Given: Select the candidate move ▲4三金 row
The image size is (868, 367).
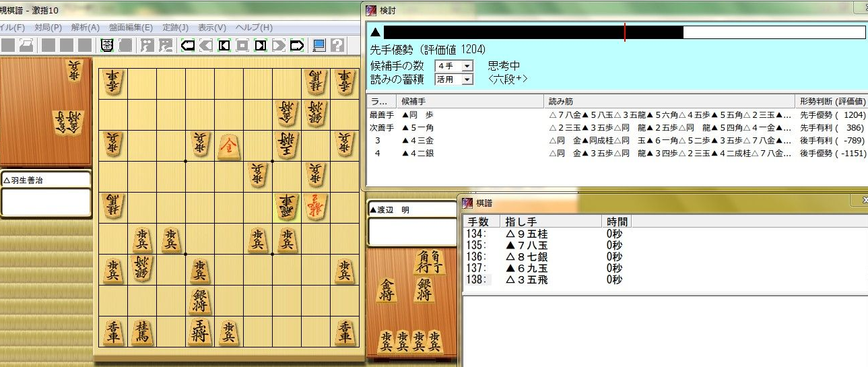Looking at the screenshot, I should pyautogui.click(x=617, y=141).
